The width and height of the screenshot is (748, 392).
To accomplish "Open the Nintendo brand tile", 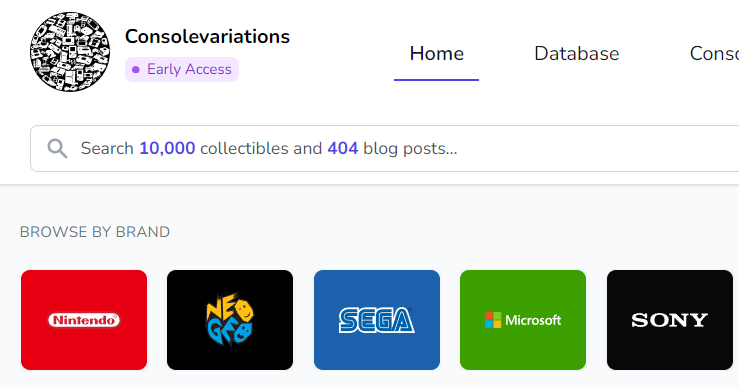I will 84,320.
